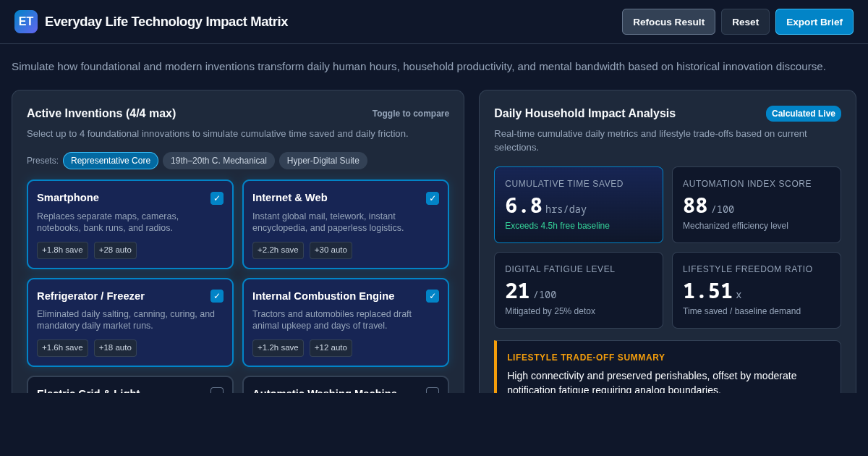Click the Active Inventions (4/4 max) heading
Screen dimensions: 868x456
[x=101, y=114]
